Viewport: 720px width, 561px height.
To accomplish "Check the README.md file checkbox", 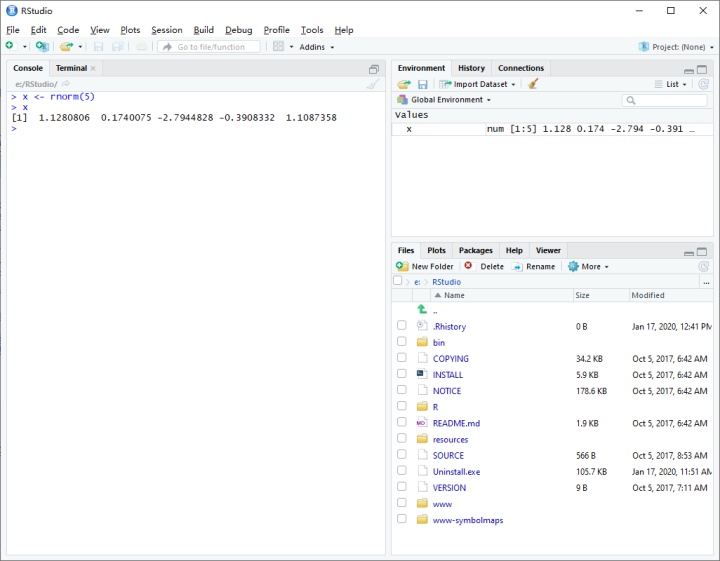I will (x=402, y=422).
